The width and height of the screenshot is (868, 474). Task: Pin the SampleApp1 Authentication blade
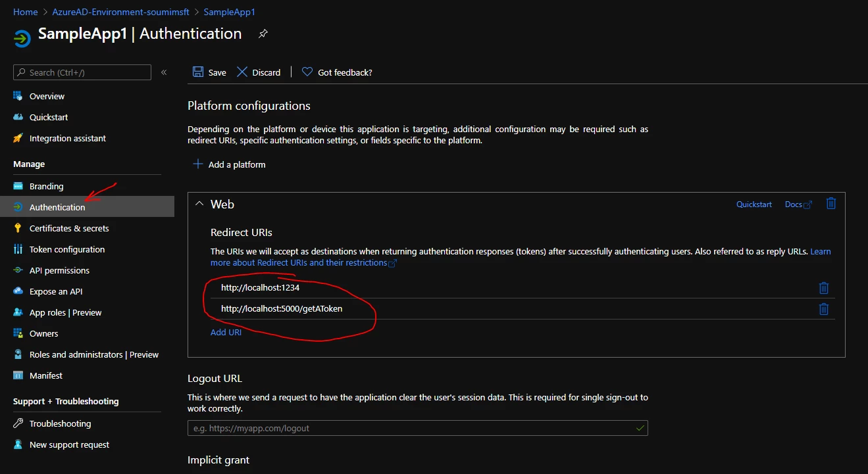(263, 34)
